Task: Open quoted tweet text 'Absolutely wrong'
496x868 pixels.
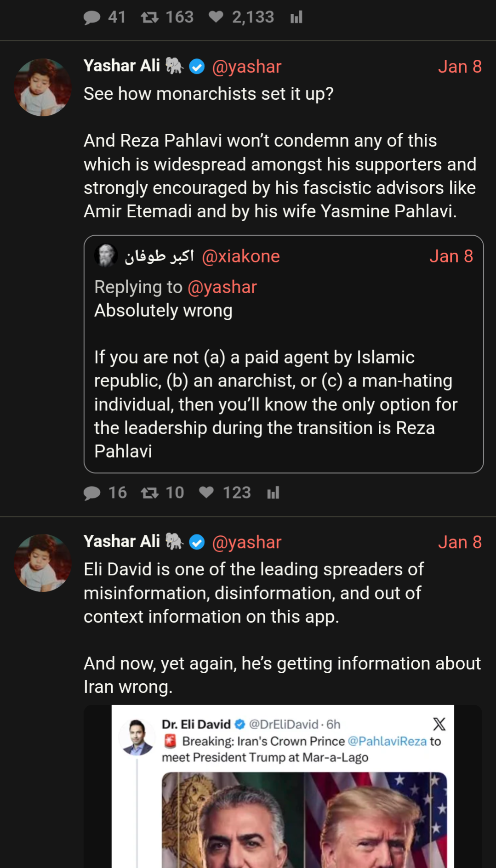Action: [x=163, y=311]
